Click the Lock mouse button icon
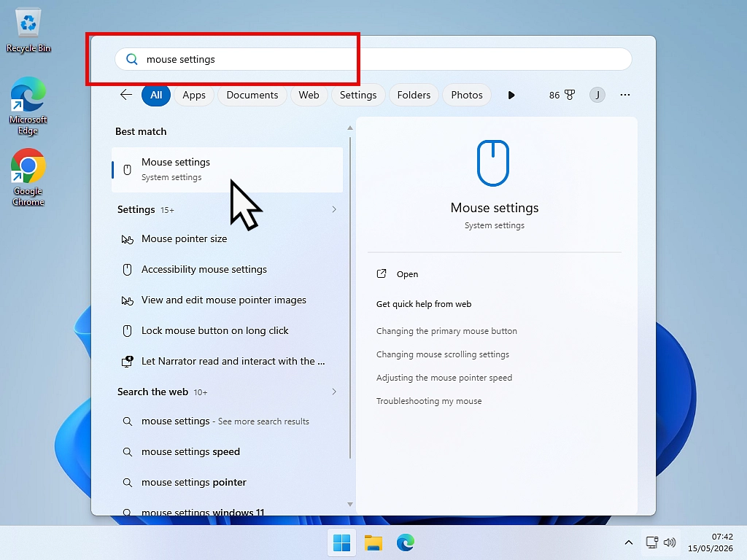Viewport: 747px width, 560px height. coord(127,331)
